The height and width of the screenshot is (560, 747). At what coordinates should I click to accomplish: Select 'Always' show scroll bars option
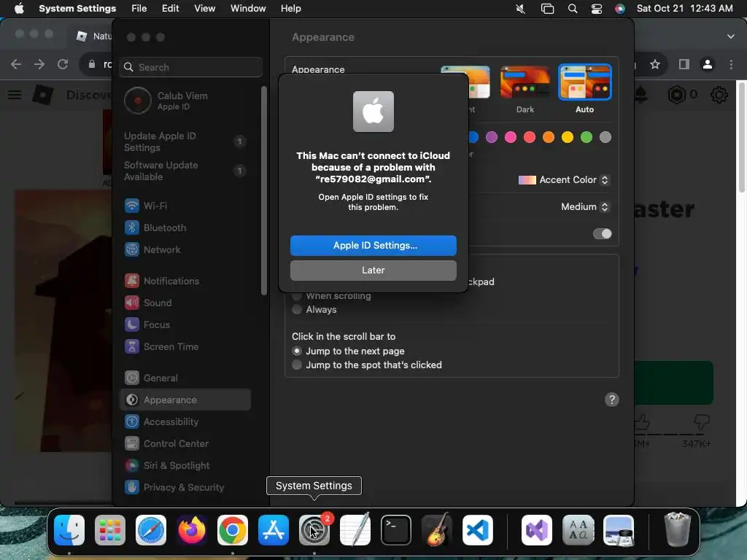pos(314,309)
